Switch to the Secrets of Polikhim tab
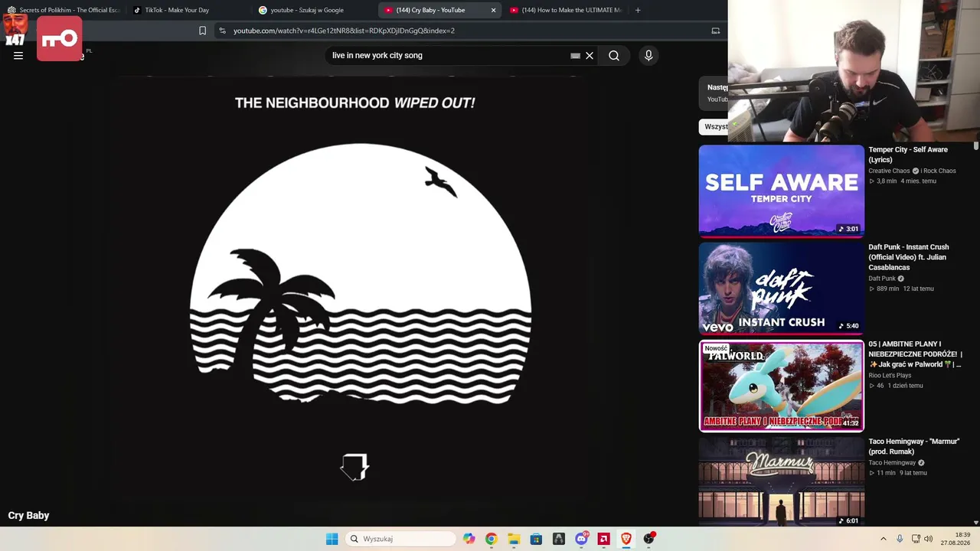 pyautogui.click(x=64, y=10)
